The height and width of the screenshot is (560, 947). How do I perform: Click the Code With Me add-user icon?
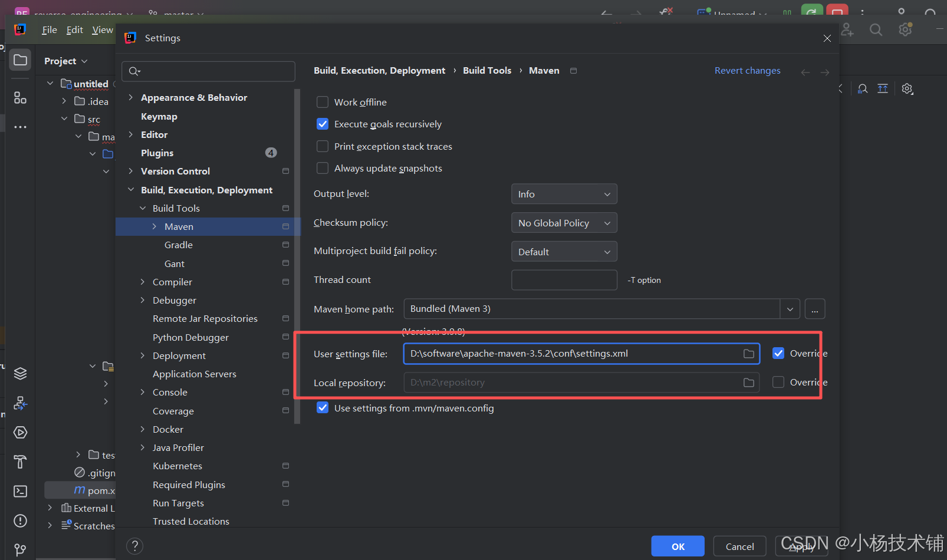pyautogui.click(x=847, y=29)
